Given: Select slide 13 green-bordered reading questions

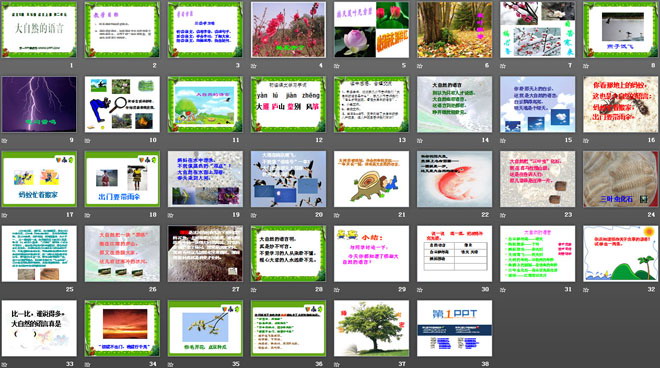Looking at the screenshot, I should (372, 104).
